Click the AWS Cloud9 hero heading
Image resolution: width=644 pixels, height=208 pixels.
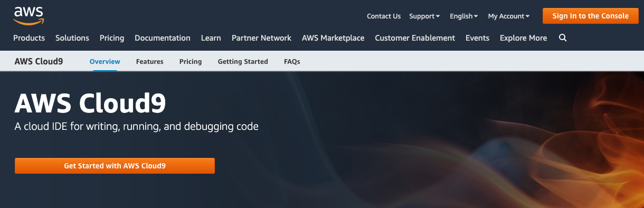[x=90, y=103]
